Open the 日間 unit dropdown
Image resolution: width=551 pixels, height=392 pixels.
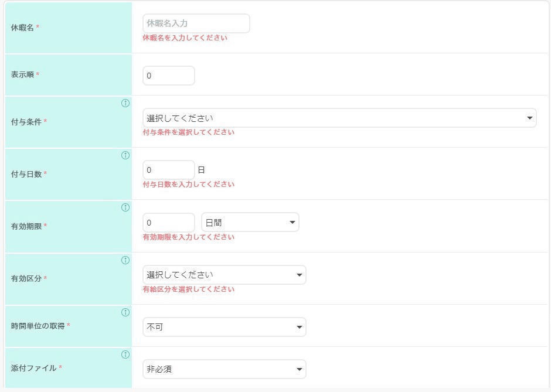pos(250,223)
